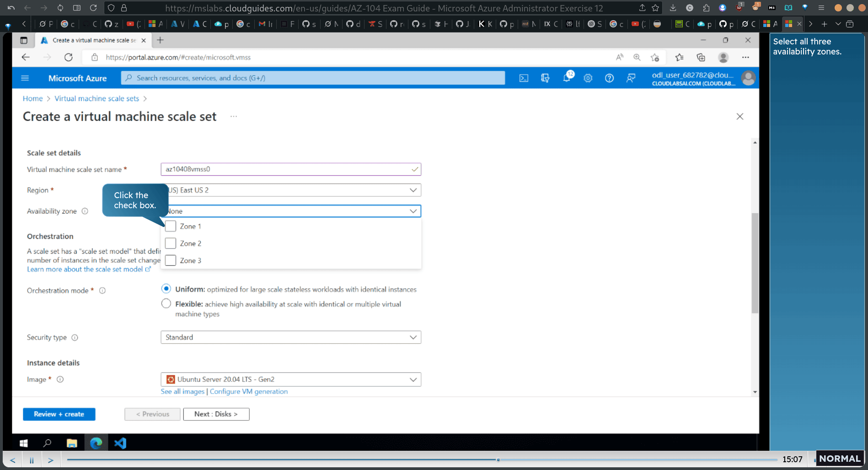Show Security type info tooltip
Image resolution: width=868 pixels, height=470 pixels.
coord(75,337)
